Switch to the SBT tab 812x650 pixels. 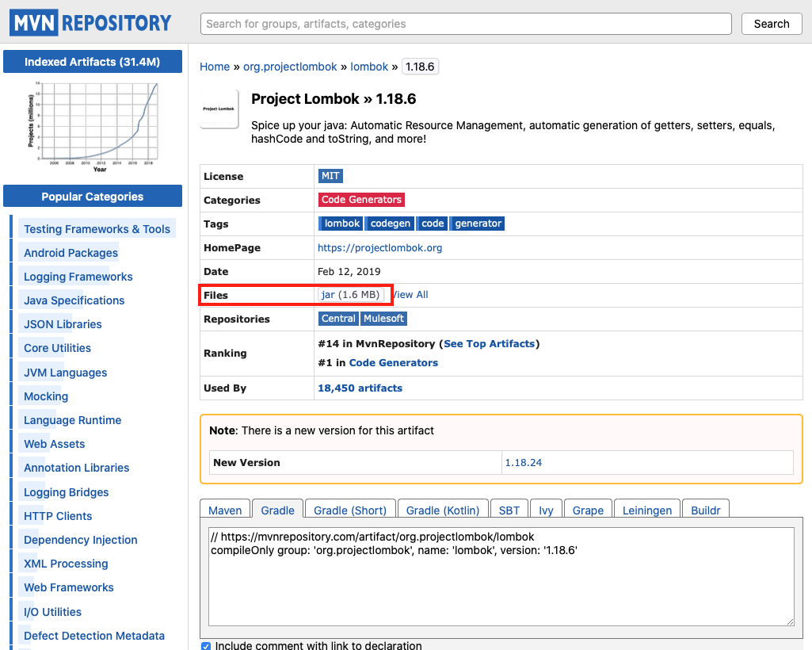[x=509, y=510]
